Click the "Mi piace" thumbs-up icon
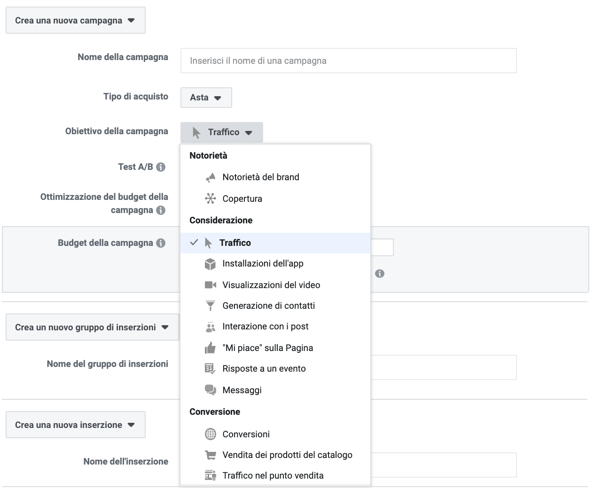This screenshot has width=594, height=488. tap(210, 347)
